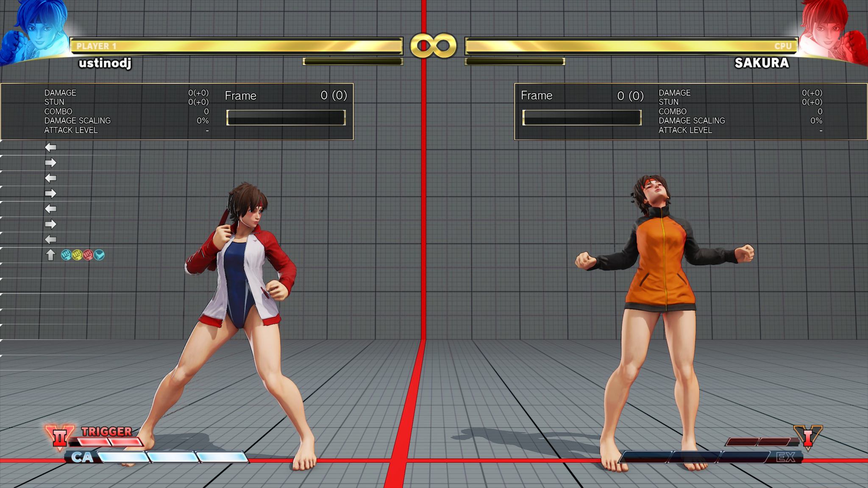Click the Sakura fighter in the orange jacket
Image resolution: width=868 pixels, height=488 pixels.
[x=665, y=322]
